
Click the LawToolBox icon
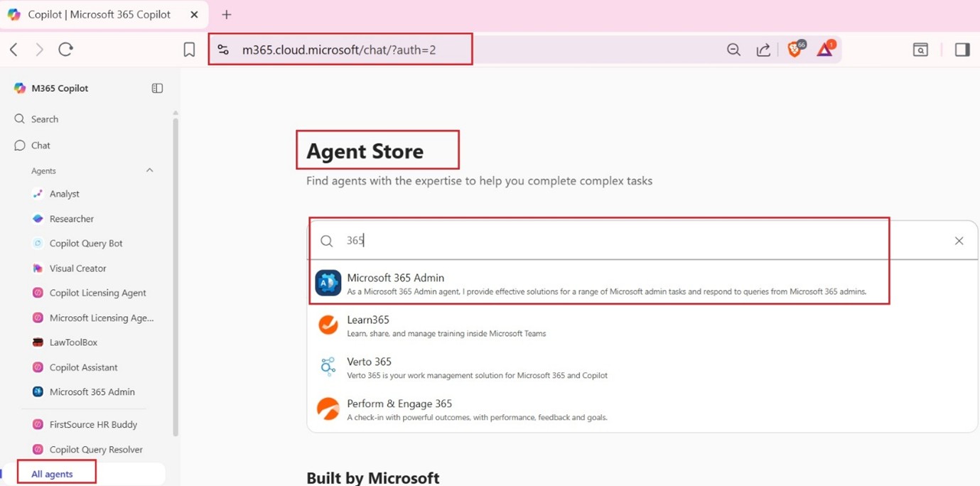coord(38,342)
